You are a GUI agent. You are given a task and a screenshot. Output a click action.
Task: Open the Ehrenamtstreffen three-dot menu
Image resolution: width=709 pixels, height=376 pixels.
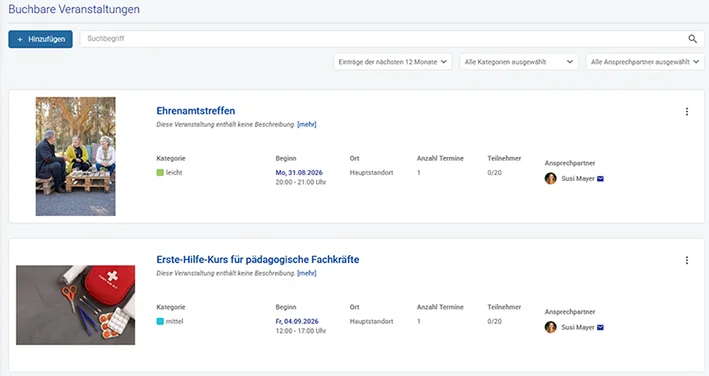(x=687, y=112)
